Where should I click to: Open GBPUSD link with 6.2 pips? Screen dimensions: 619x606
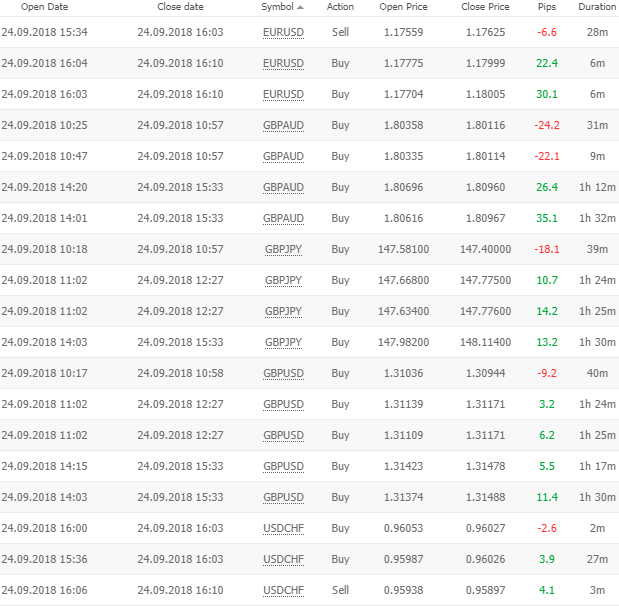point(283,435)
